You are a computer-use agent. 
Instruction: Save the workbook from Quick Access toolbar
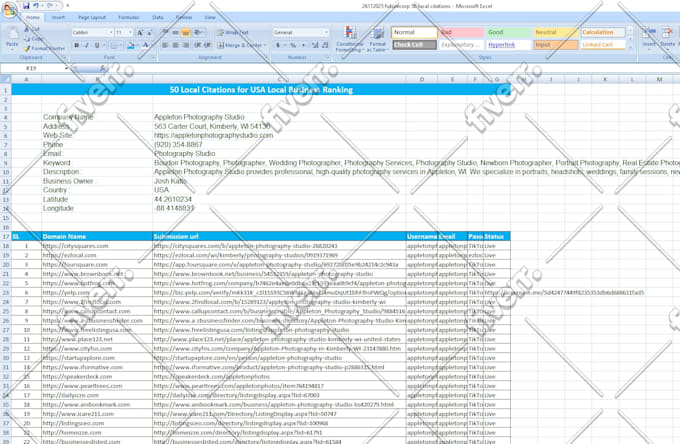(x=26, y=6)
